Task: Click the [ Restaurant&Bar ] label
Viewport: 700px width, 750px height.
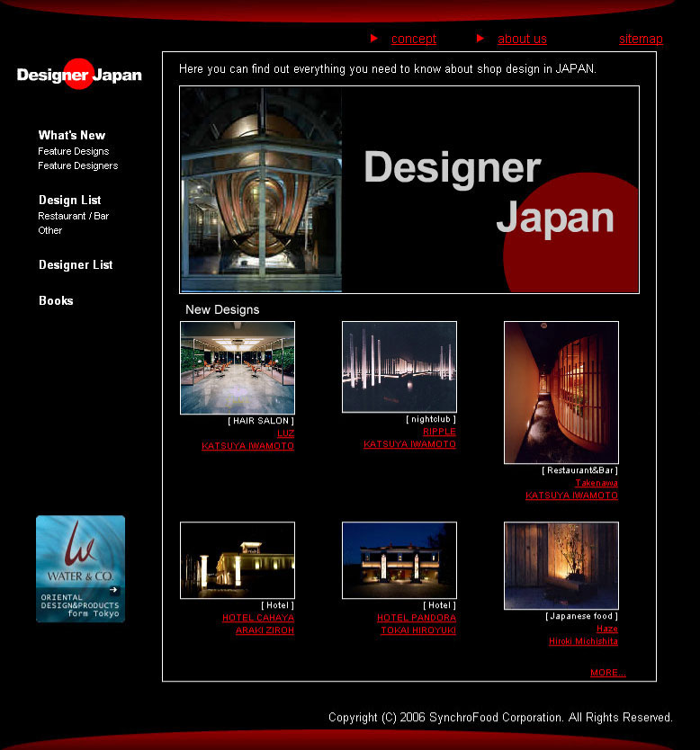Action: (580, 470)
